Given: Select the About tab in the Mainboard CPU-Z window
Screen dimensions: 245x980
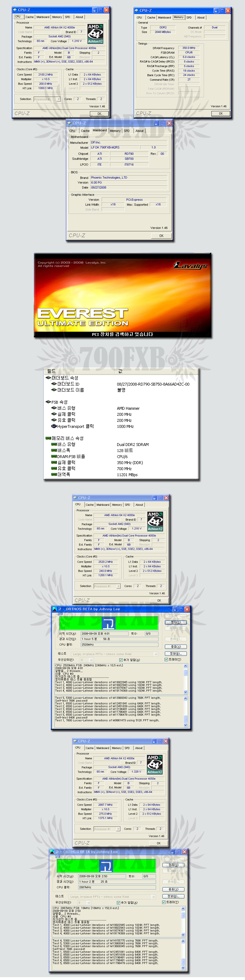Looking at the screenshot, I should (x=140, y=131).
